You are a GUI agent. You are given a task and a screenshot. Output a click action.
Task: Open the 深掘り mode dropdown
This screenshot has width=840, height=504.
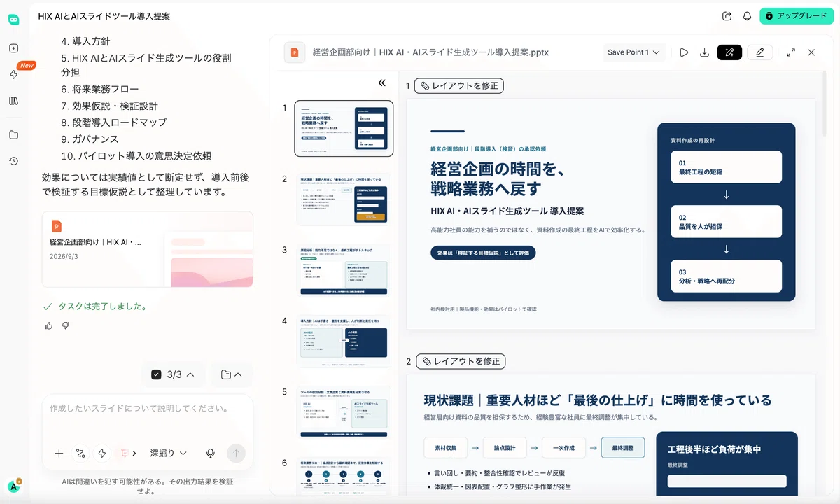coord(169,454)
